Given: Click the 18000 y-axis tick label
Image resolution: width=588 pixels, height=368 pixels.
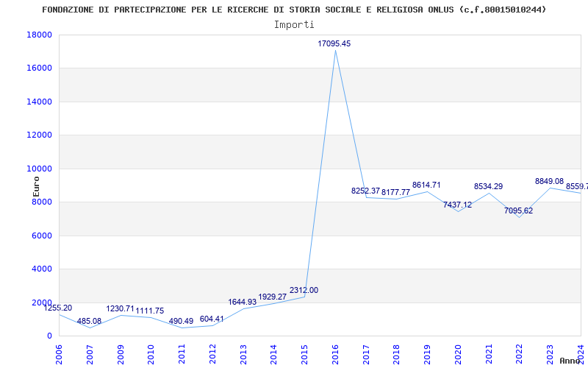Looking at the screenshot, I should [40, 35].
